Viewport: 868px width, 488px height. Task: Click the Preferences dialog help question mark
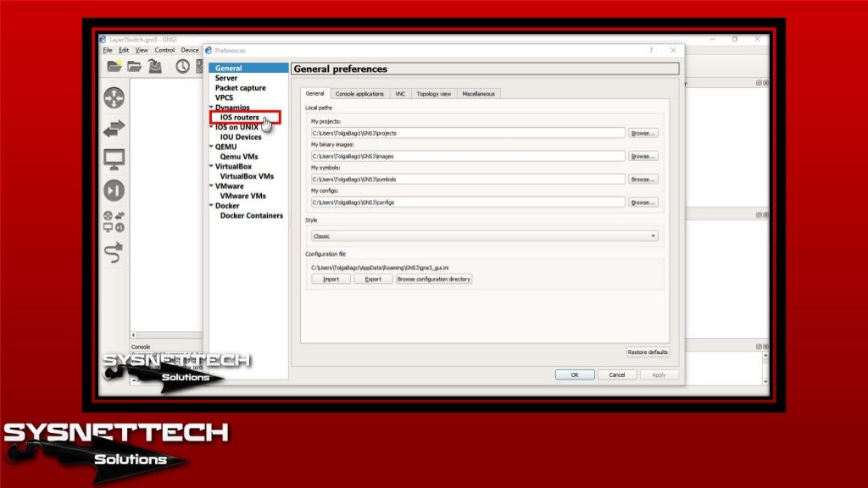(x=651, y=50)
